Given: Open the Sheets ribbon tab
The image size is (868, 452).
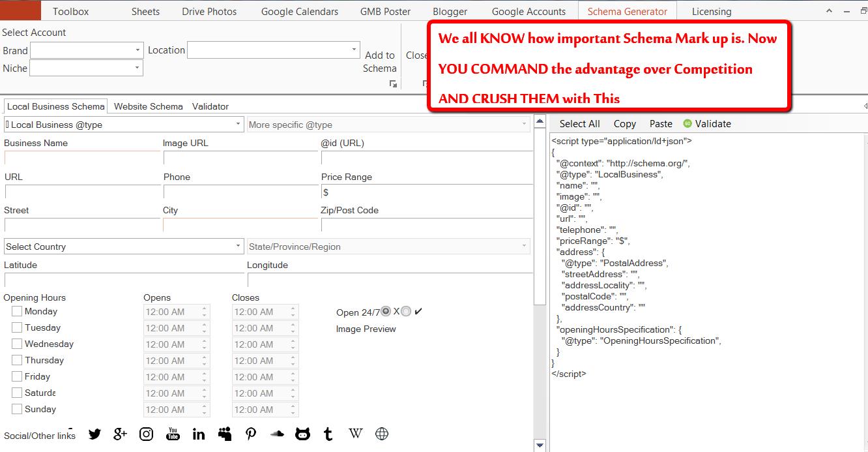Looking at the screenshot, I should [x=145, y=11].
